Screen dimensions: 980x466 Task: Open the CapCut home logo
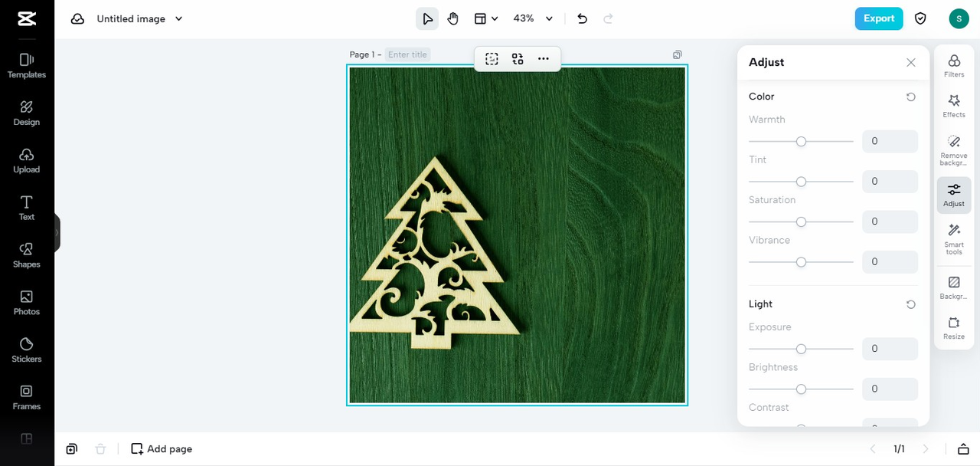click(x=27, y=18)
